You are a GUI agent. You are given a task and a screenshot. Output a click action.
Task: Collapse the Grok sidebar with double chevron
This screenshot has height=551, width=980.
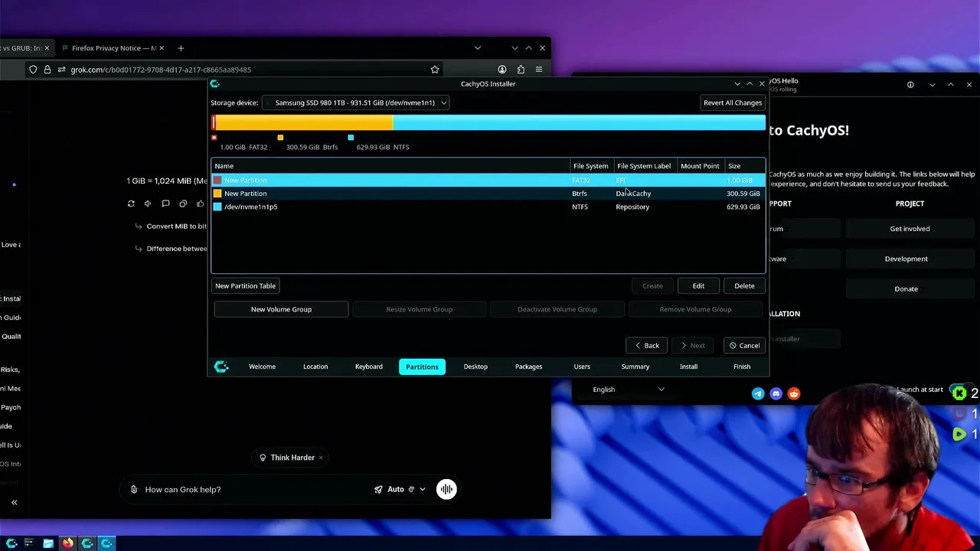click(x=14, y=503)
